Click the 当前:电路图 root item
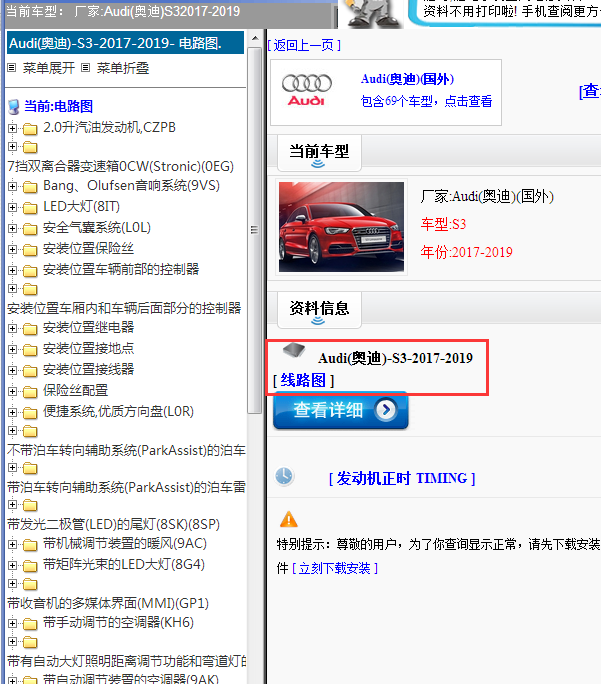Viewport: 601px width, 684px height. (x=58, y=106)
